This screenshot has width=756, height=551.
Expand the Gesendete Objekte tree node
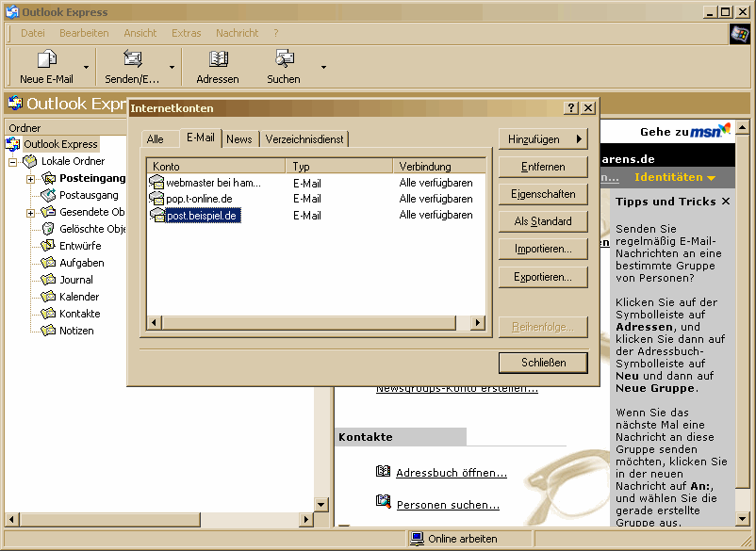(30, 213)
